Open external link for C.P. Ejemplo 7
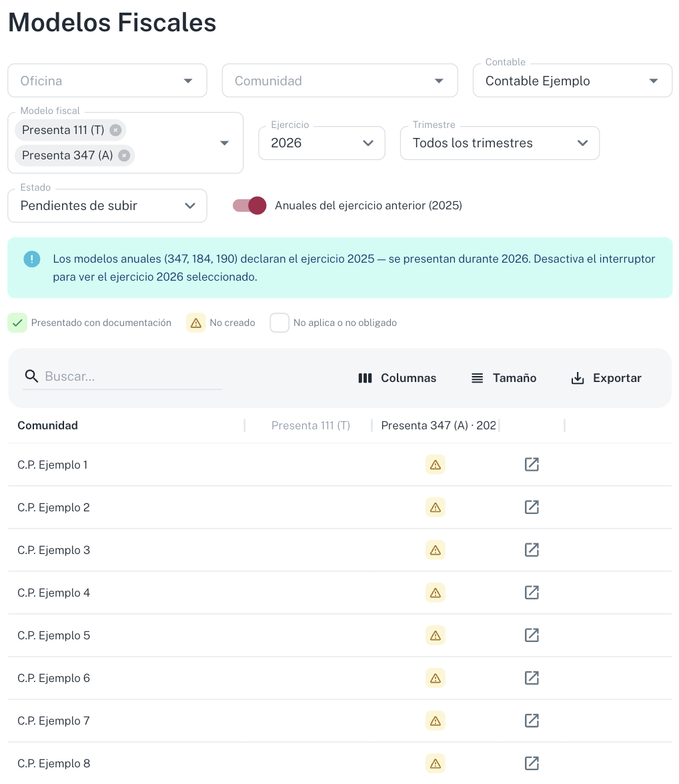The image size is (679, 784). click(532, 721)
